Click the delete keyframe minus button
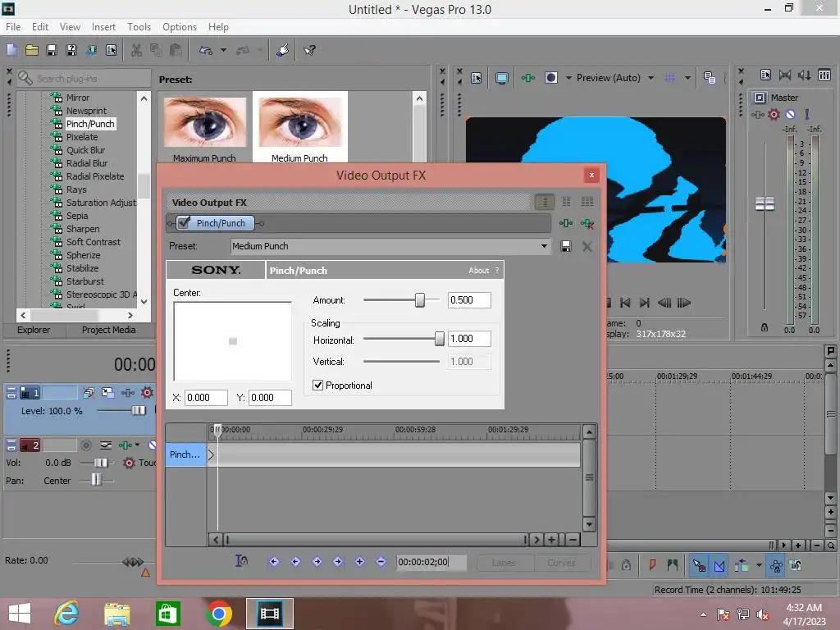The image size is (840, 630). tap(381, 561)
